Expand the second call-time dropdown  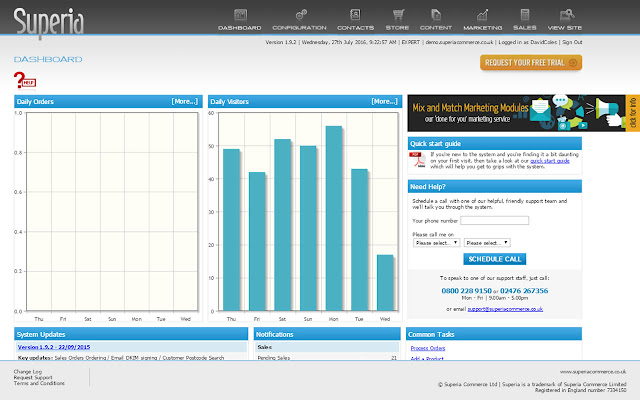[486, 242]
